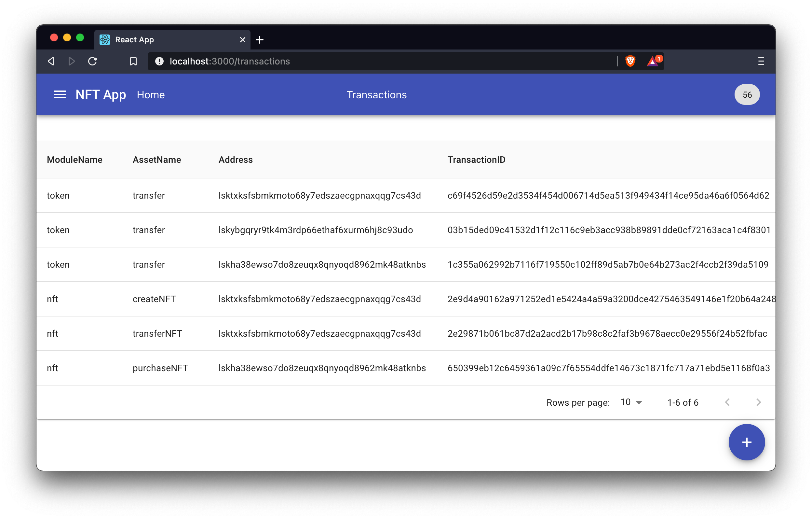This screenshot has height=519, width=812.
Task: Click the next page chevron
Action: 759,402
